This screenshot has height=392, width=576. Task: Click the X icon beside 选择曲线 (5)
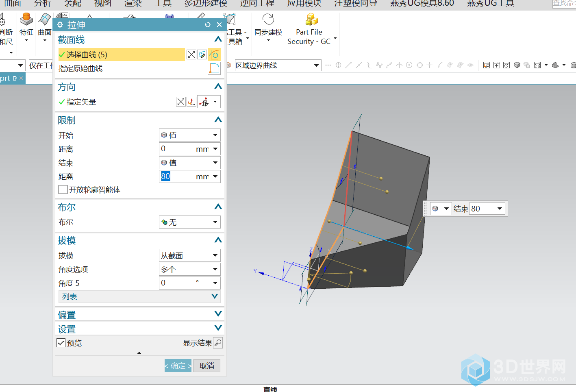(x=191, y=54)
